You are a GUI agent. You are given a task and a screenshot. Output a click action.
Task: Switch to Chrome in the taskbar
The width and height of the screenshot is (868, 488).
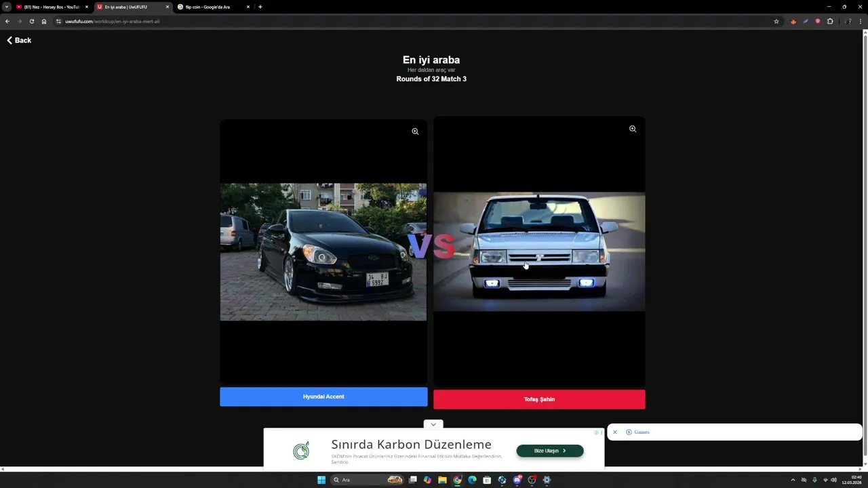click(x=457, y=480)
